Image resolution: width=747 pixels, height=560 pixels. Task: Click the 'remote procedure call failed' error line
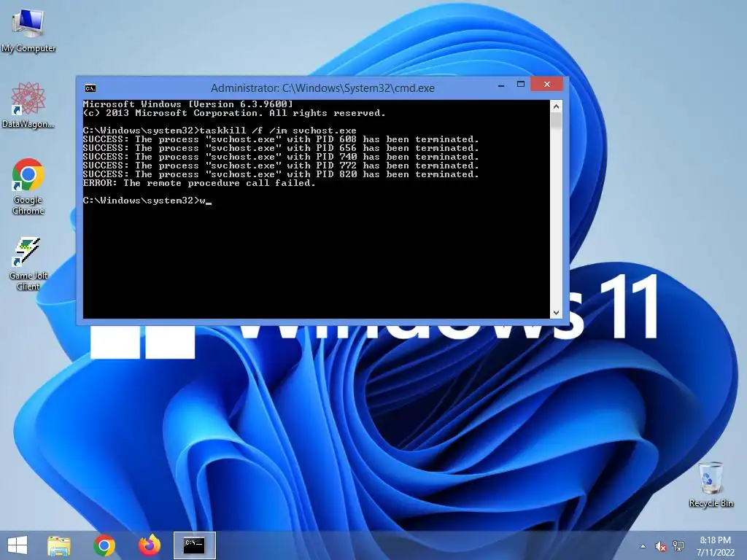coord(199,183)
